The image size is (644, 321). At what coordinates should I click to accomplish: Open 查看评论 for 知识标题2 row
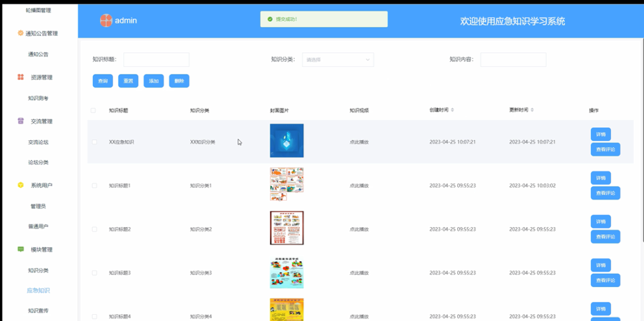click(606, 237)
